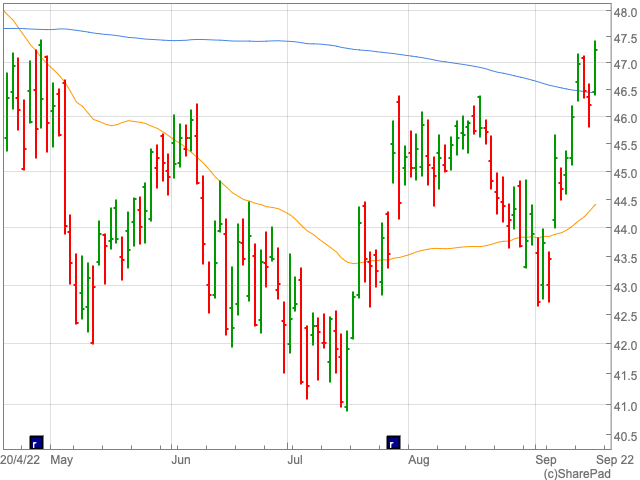640x480 pixels.
Task: Click the results marker icon near May
Action: point(36,441)
